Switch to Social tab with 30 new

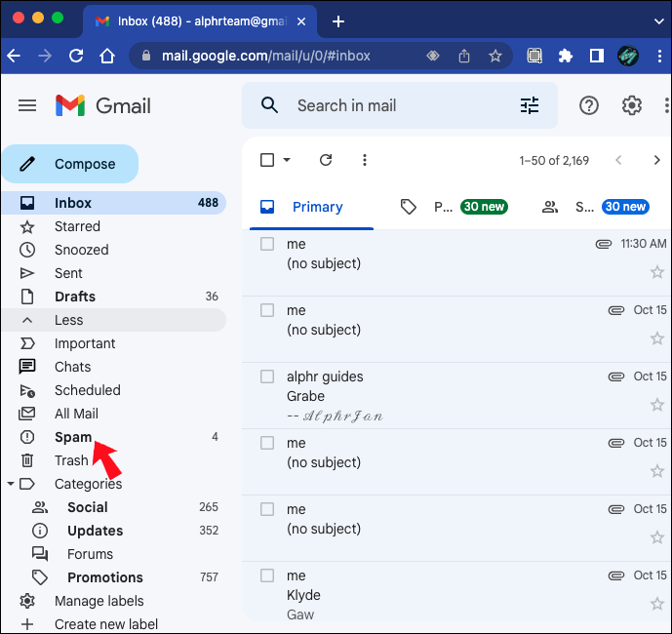[x=596, y=207]
